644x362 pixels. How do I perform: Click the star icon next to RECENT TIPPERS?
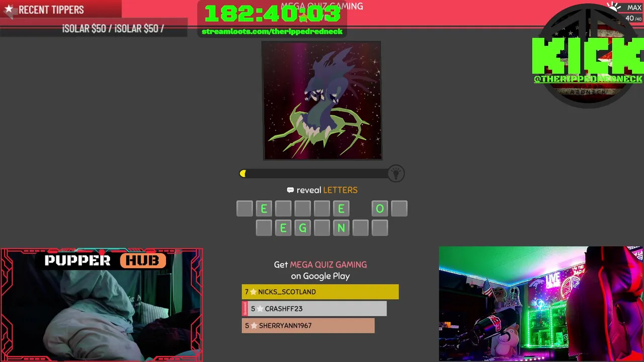click(9, 9)
